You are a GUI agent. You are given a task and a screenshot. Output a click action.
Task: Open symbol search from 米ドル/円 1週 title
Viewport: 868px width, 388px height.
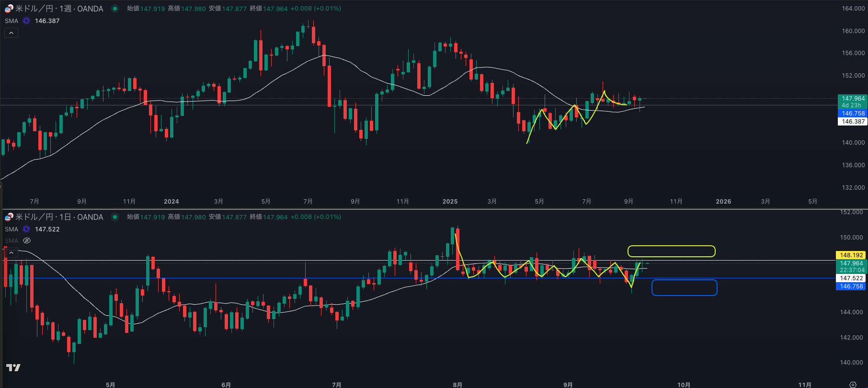[59, 9]
